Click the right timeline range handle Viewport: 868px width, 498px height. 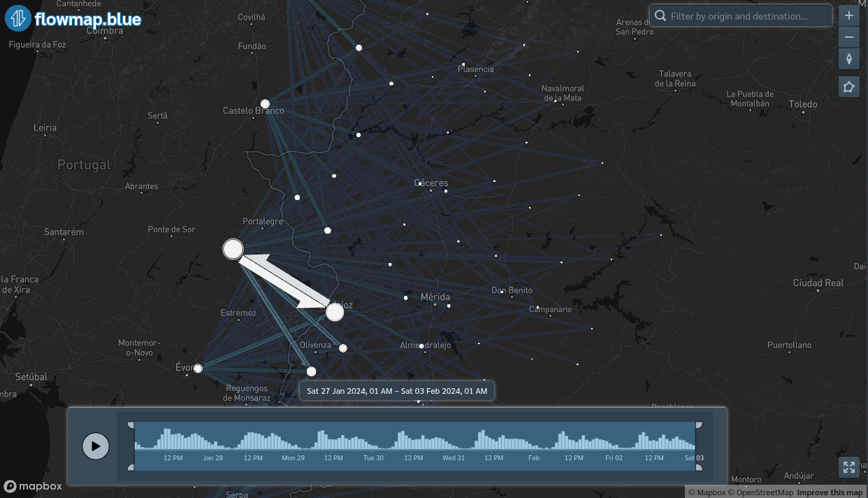click(699, 446)
